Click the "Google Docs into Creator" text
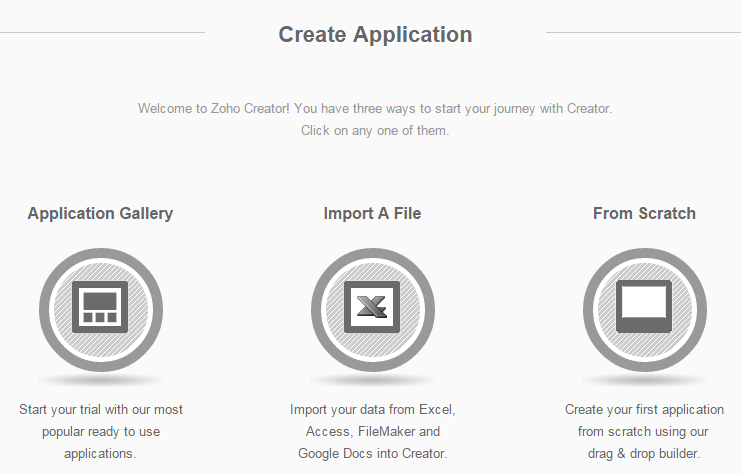 click(372, 454)
